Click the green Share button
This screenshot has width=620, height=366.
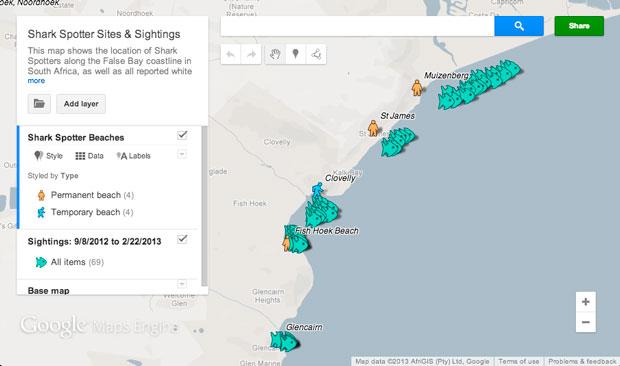click(579, 26)
